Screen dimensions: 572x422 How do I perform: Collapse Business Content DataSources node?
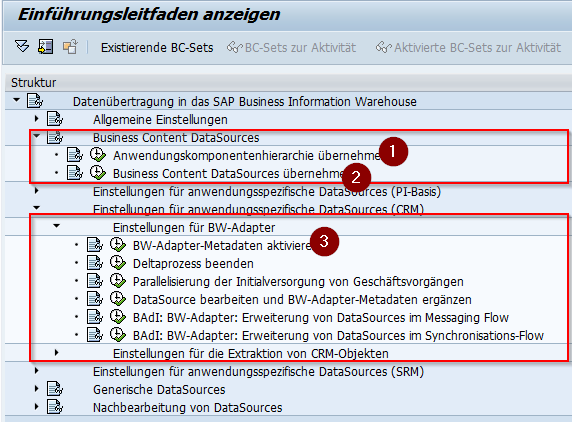[36, 136]
